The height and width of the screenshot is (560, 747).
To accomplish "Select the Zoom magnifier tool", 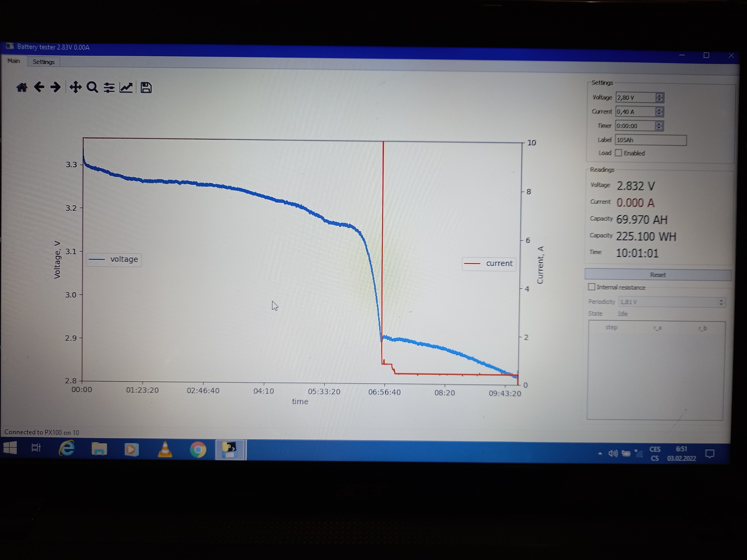I will pyautogui.click(x=92, y=87).
